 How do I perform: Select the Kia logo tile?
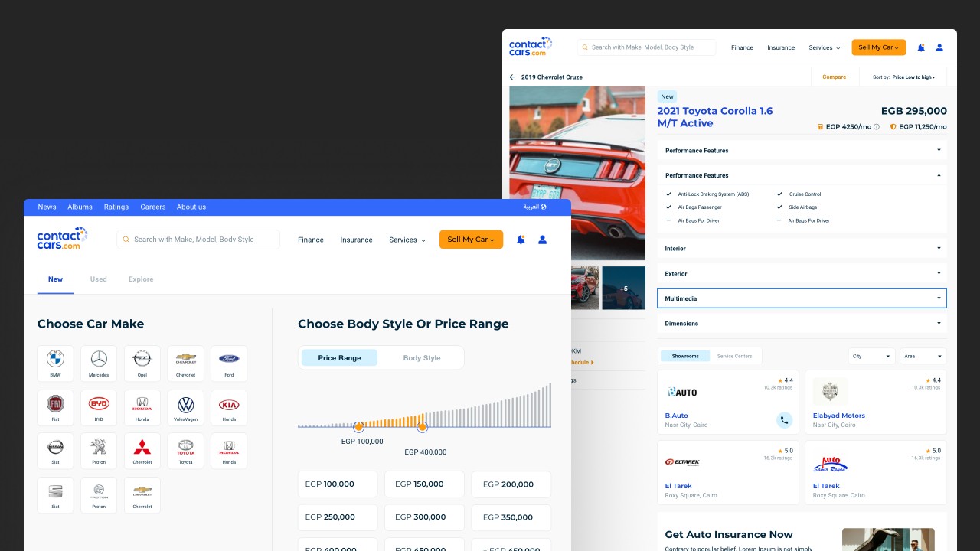point(229,408)
